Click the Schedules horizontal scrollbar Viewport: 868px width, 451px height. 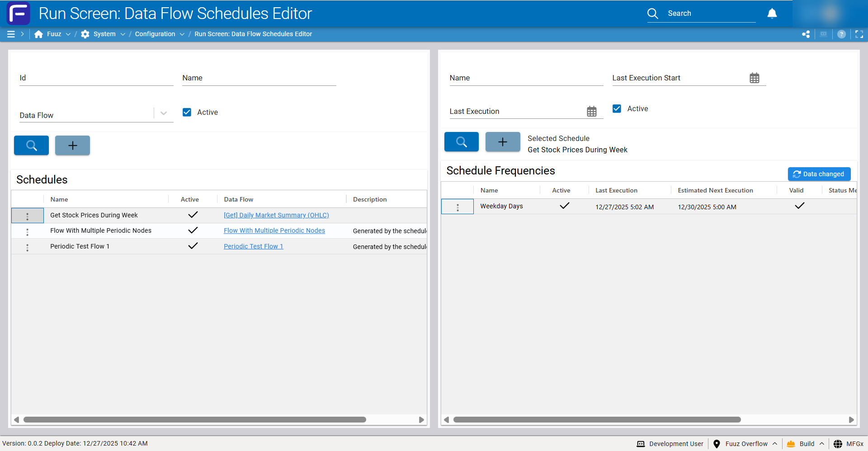194,420
